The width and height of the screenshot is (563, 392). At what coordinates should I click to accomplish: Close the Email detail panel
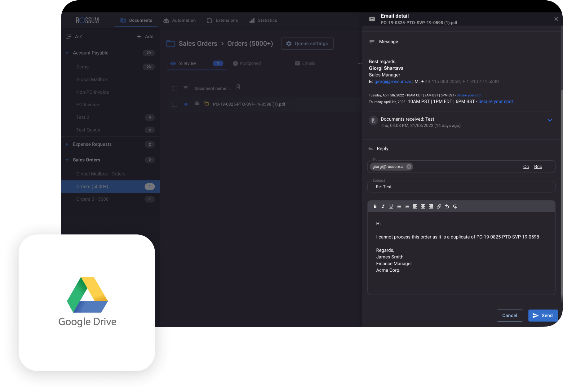tap(556, 19)
